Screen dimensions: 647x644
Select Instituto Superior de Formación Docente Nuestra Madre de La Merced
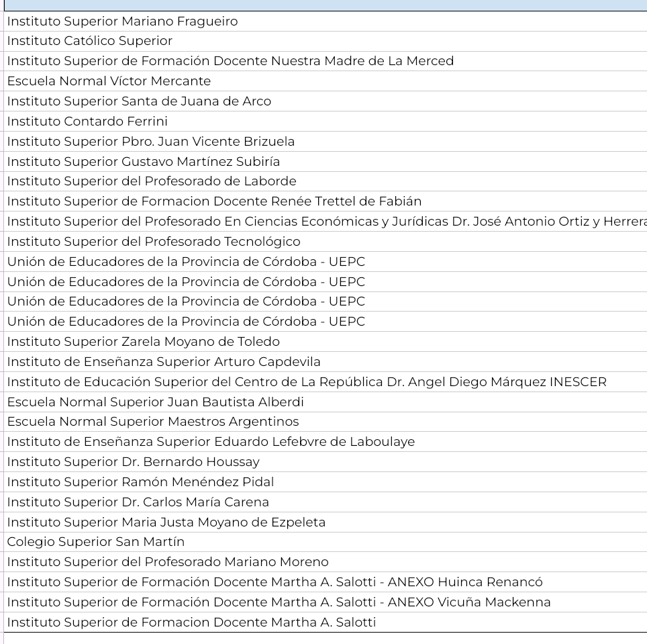[326, 61]
